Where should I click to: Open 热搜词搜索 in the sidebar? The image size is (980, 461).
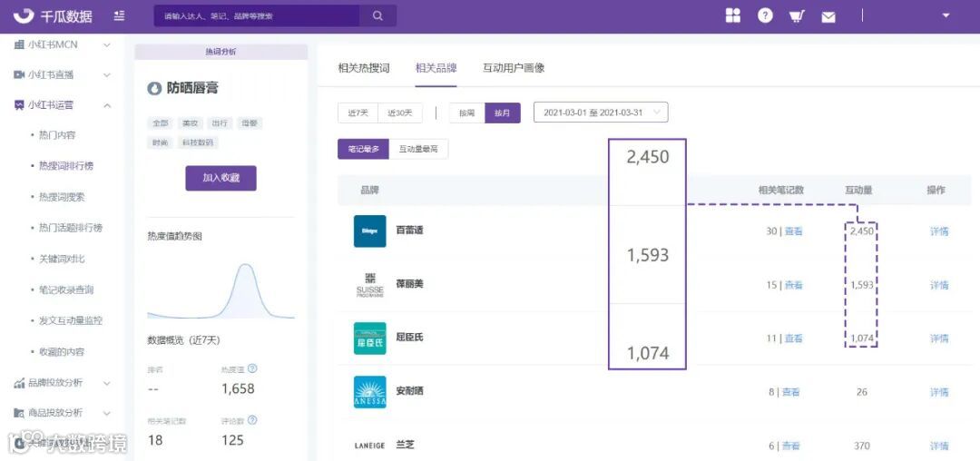(x=62, y=198)
